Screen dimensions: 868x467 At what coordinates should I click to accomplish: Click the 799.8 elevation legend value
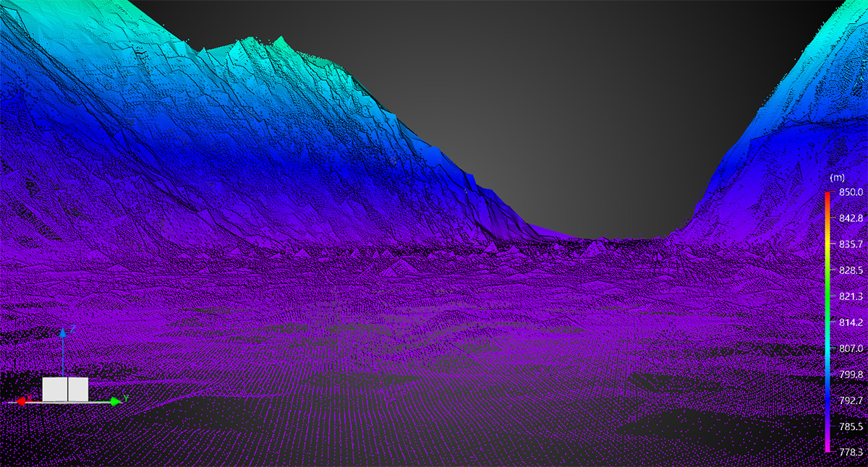pyautogui.click(x=850, y=374)
